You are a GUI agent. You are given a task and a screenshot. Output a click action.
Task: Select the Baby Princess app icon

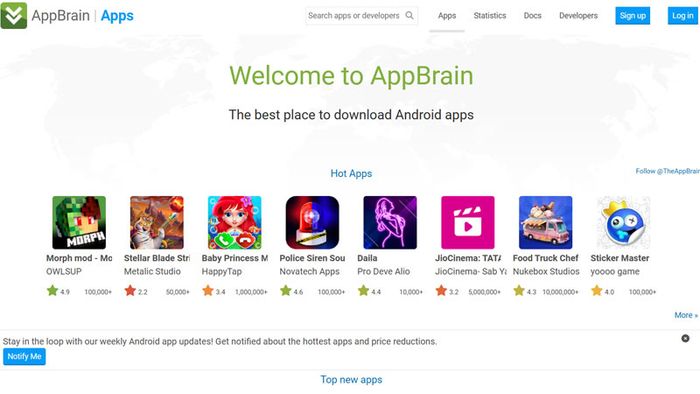click(x=234, y=222)
